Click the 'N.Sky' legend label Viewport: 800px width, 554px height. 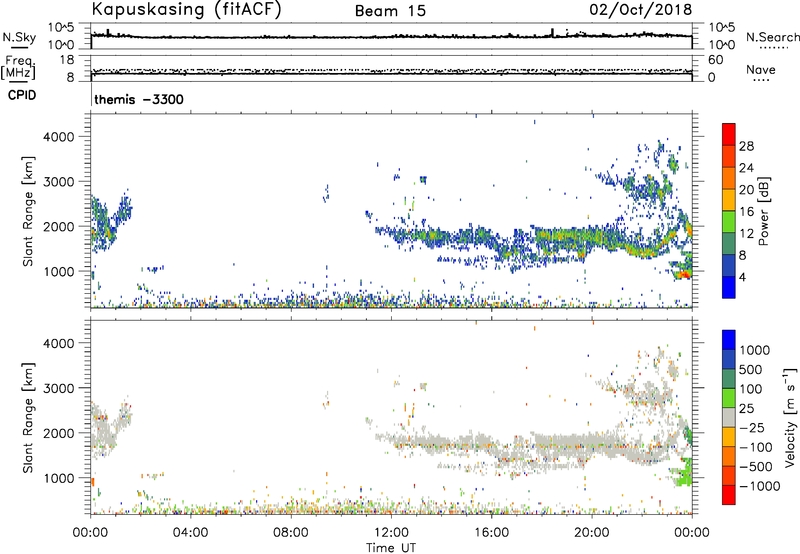point(19,37)
